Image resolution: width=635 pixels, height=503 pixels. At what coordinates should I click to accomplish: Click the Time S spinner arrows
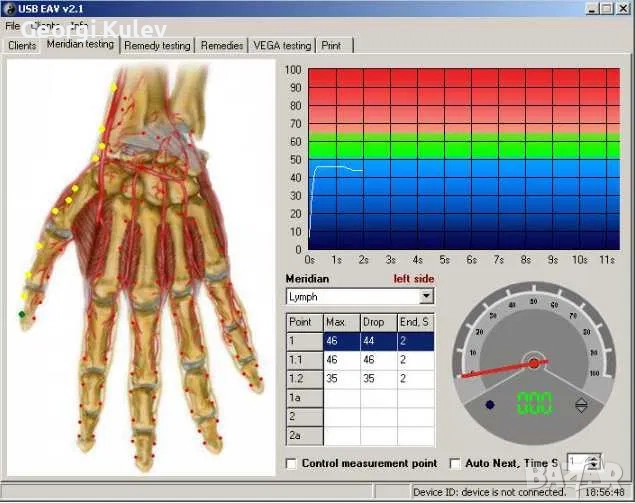coord(593,463)
